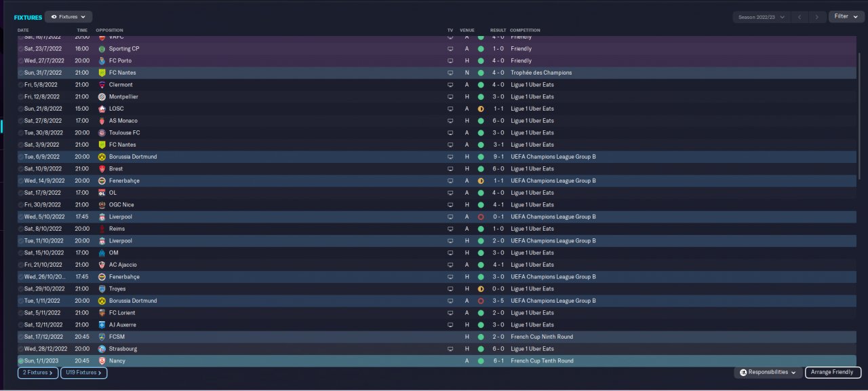Click the green win indicator for Nancy match

click(481, 361)
